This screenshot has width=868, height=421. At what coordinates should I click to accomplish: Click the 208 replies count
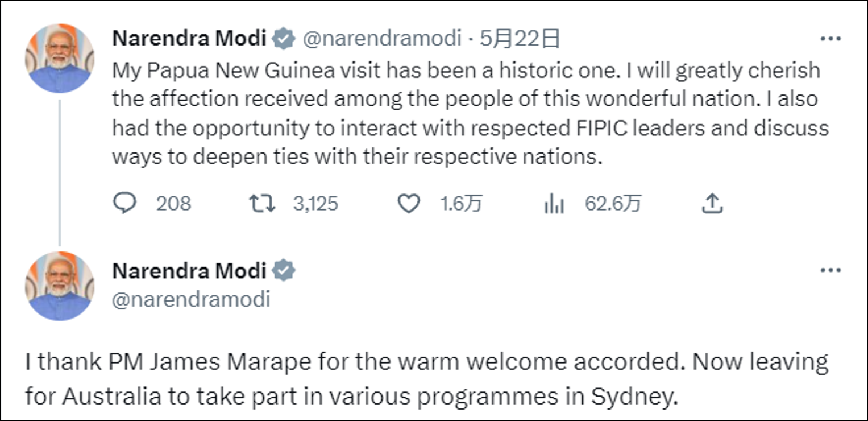click(174, 204)
